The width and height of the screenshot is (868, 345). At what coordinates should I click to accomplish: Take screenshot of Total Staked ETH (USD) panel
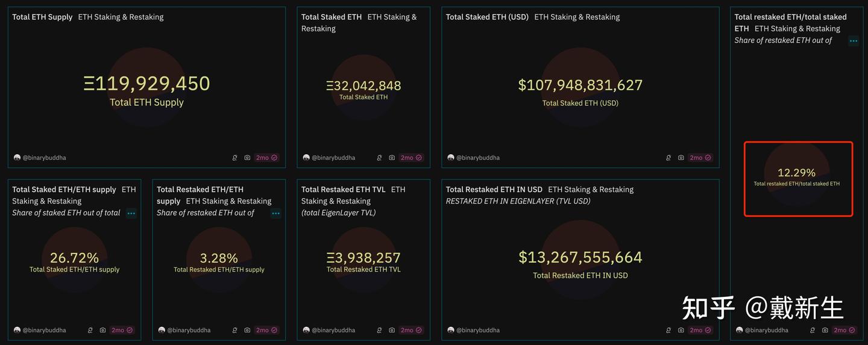(681, 158)
